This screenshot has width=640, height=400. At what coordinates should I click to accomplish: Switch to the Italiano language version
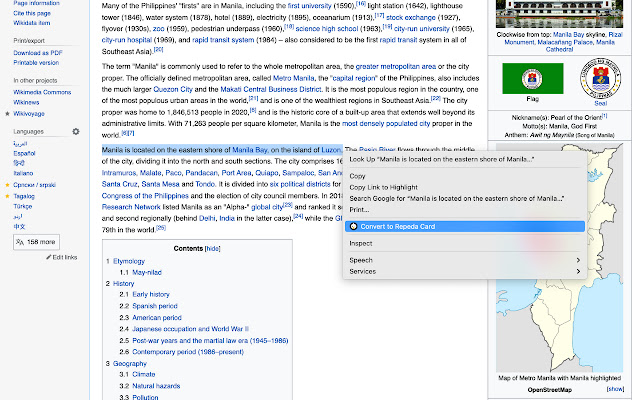tap(23, 173)
